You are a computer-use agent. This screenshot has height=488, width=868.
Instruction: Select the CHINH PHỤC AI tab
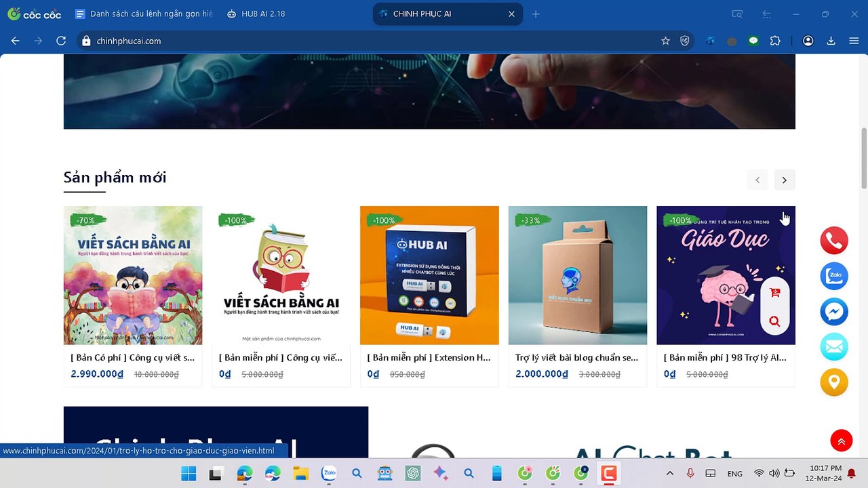point(448,14)
